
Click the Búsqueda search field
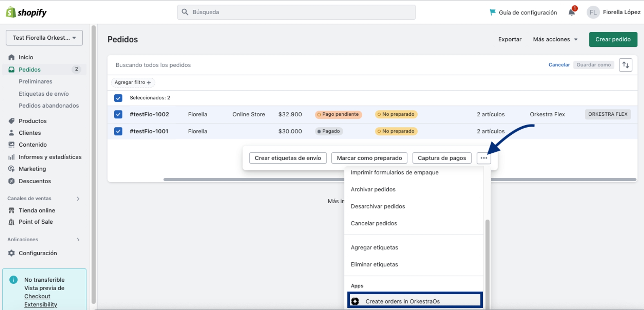296,12
